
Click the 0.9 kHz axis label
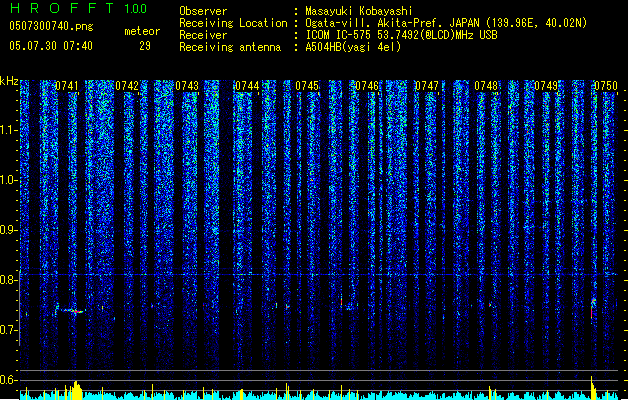[9, 230]
